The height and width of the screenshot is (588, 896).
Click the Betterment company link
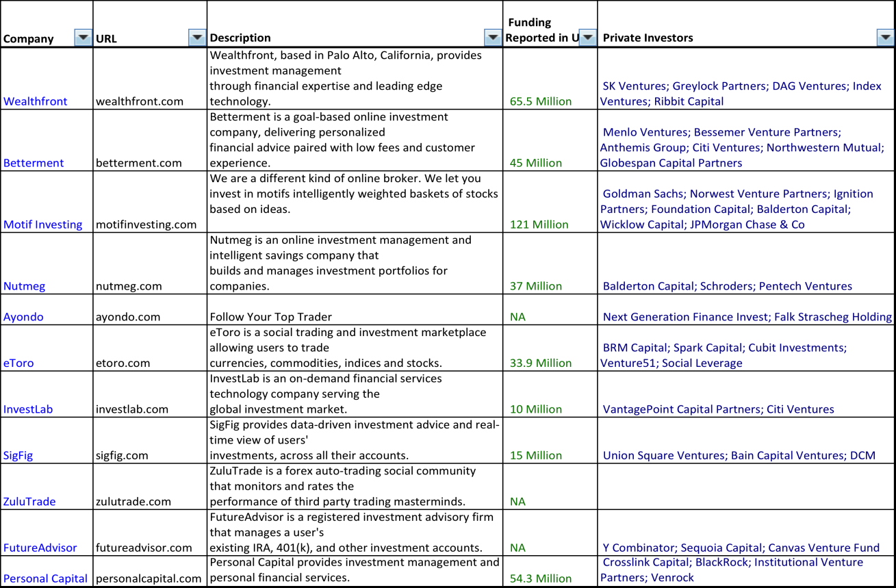click(x=34, y=163)
